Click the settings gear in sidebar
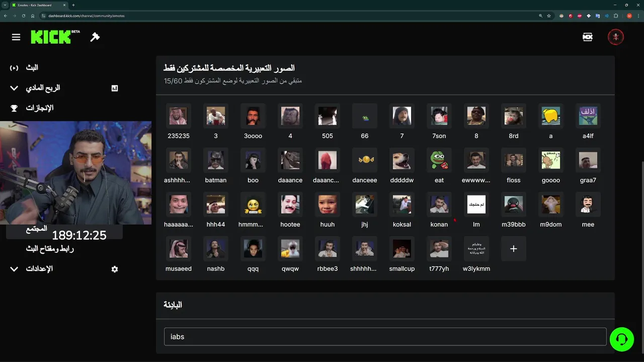The image size is (644, 362). click(115, 269)
